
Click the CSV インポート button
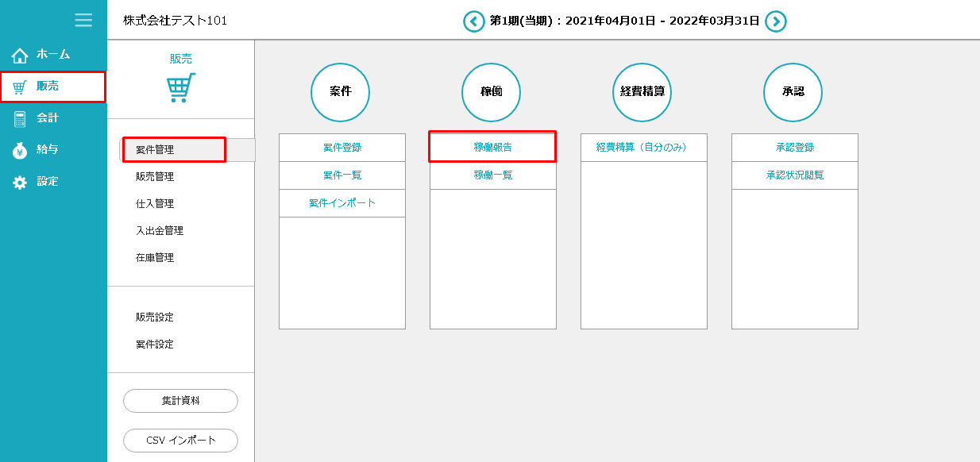(180, 441)
